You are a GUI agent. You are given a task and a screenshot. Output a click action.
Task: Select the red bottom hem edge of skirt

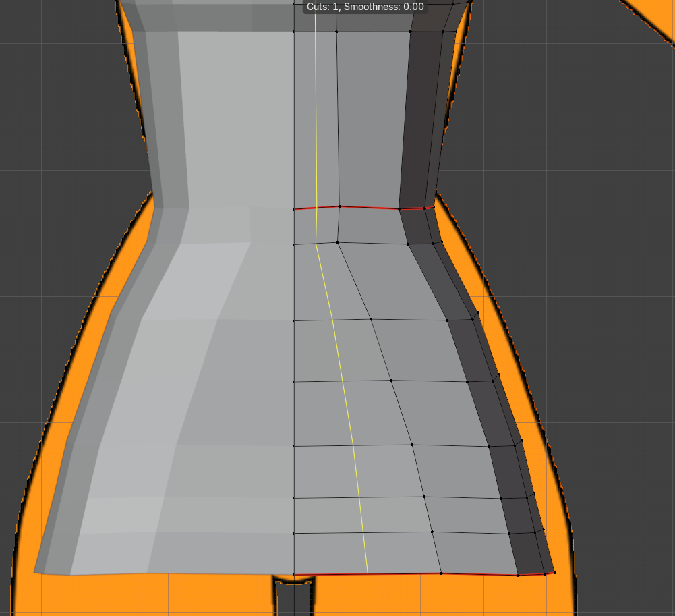(424, 574)
